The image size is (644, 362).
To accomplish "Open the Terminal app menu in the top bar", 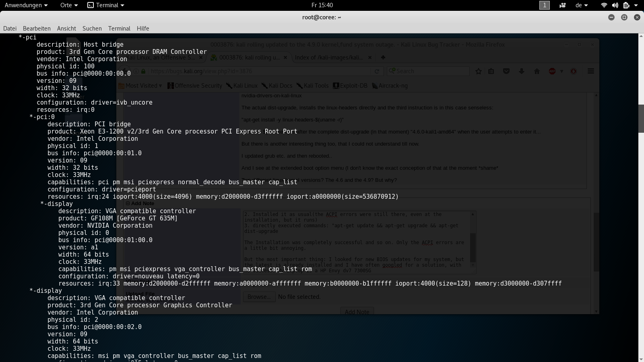I will tap(106, 5).
